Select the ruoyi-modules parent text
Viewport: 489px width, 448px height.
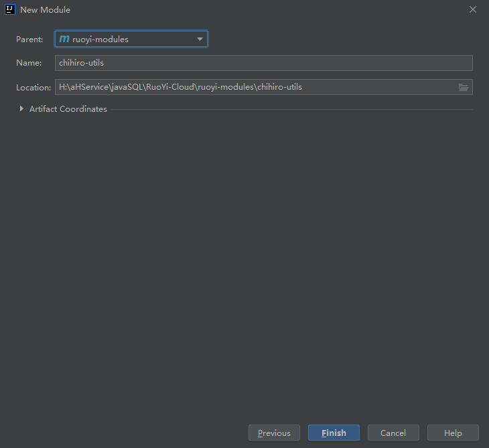100,40
